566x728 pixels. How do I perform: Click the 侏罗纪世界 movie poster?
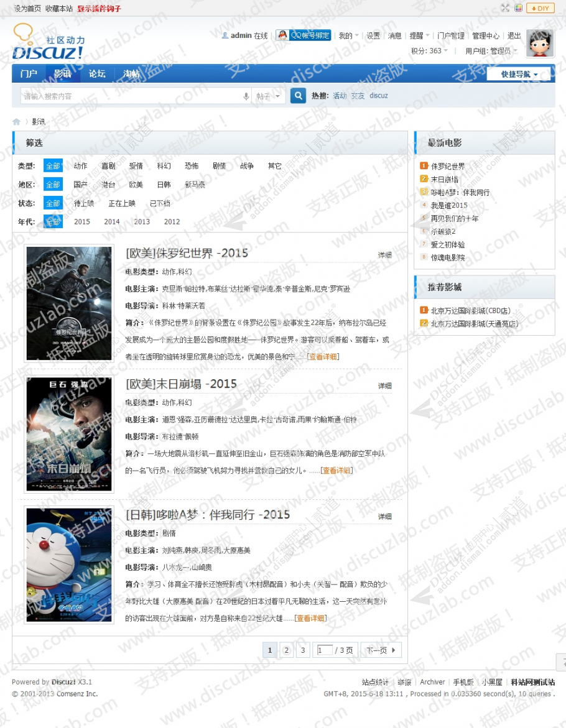[x=68, y=303]
